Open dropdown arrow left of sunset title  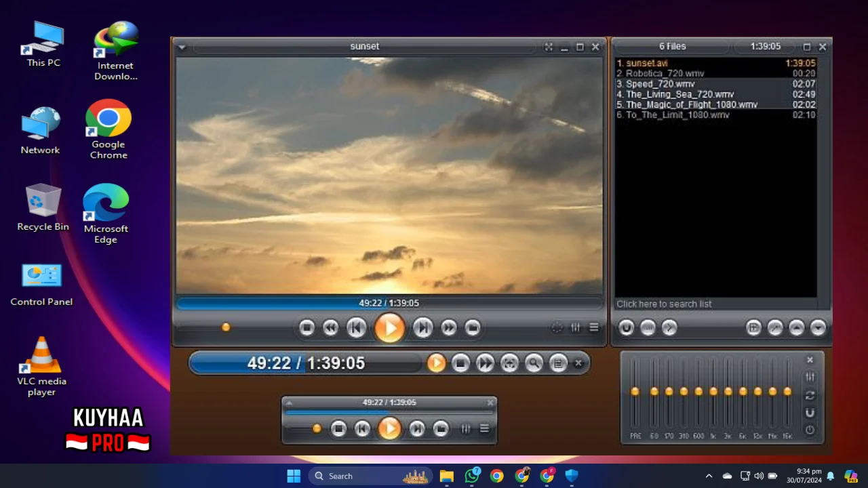click(x=182, y=47)
